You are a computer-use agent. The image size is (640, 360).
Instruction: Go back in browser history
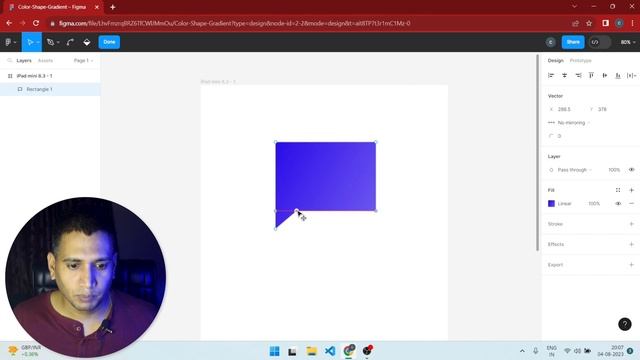tap(9, 23)
